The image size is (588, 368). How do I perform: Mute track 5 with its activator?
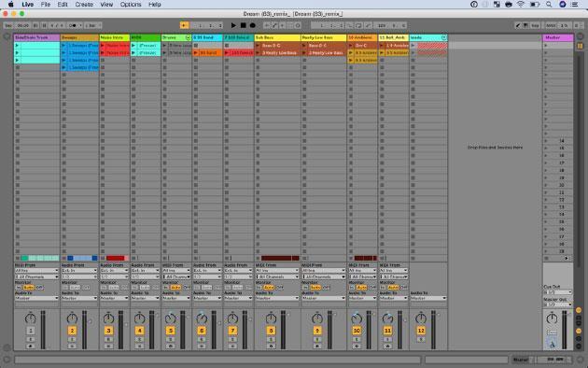170,331
